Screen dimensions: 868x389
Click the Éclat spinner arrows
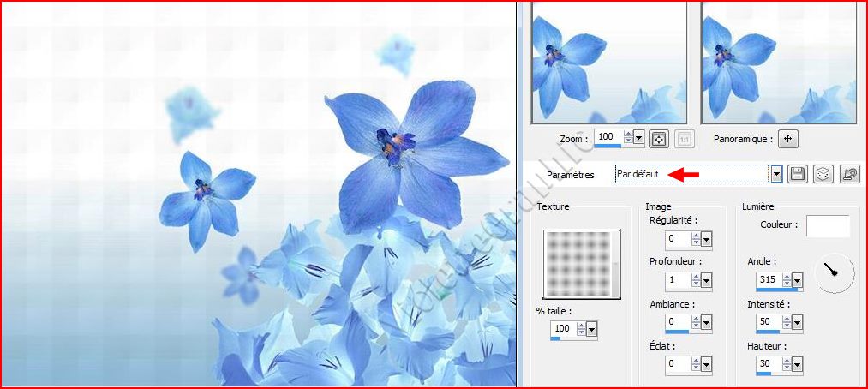[x=696, y=364]
